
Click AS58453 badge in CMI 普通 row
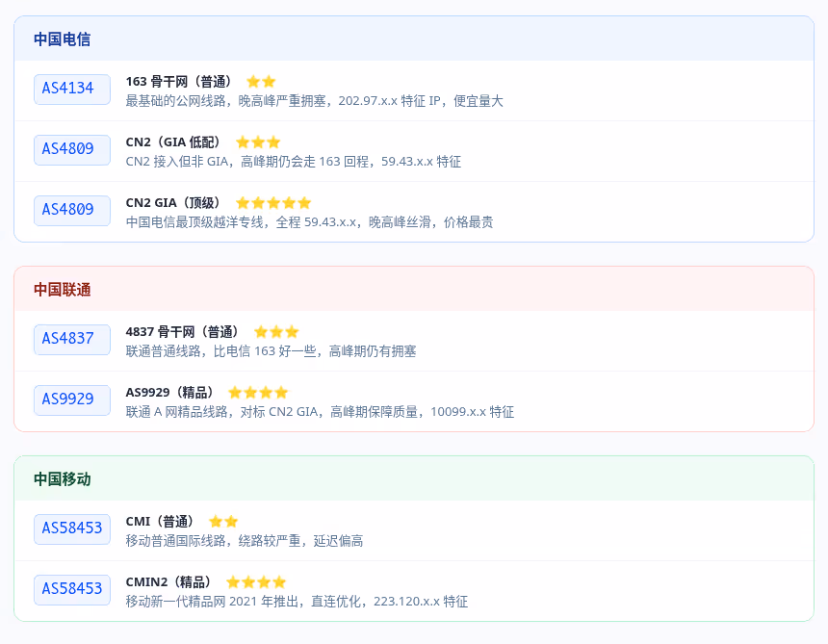[x=72, y=528]
